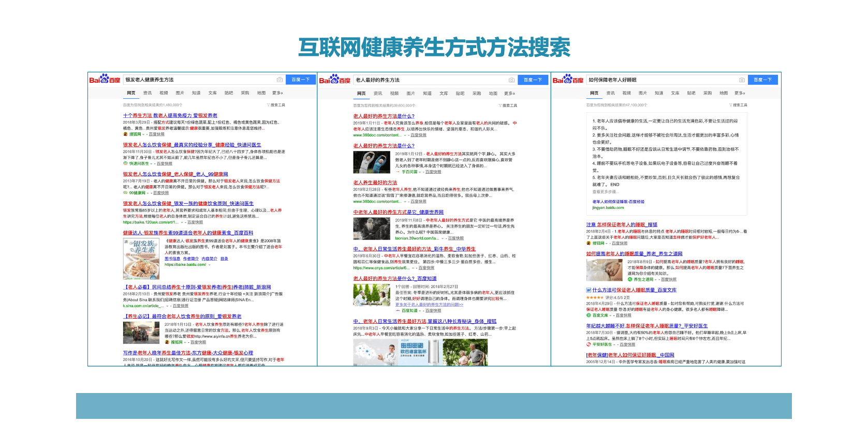Switch to 视频 tab in the middle search page
The height and width of the screenshot is (437, 868).
[394, 94]
